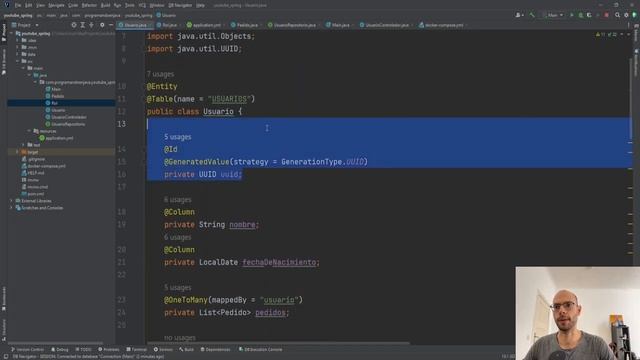Image resolution: width=640 pixels, height=360 pixels.
Task: Collapse the resources folder
Action: pyautogui.click(x=30, y=131)
